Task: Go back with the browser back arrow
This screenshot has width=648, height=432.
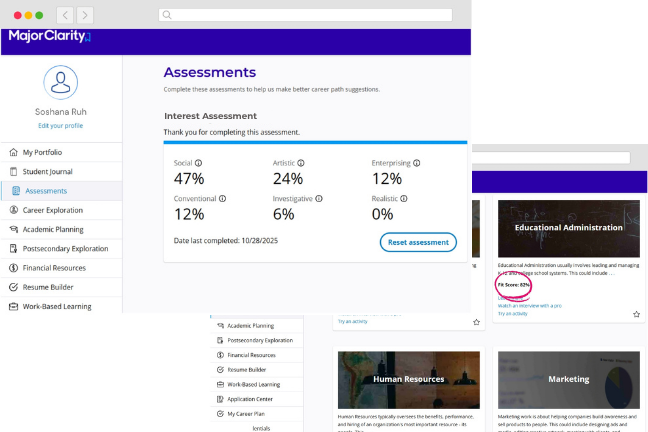Action: [65, 15]
